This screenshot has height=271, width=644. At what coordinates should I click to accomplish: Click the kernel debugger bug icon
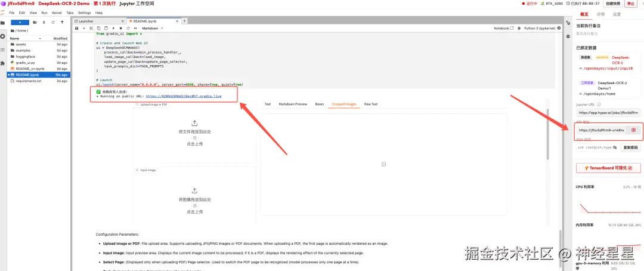tap(519, 29)
